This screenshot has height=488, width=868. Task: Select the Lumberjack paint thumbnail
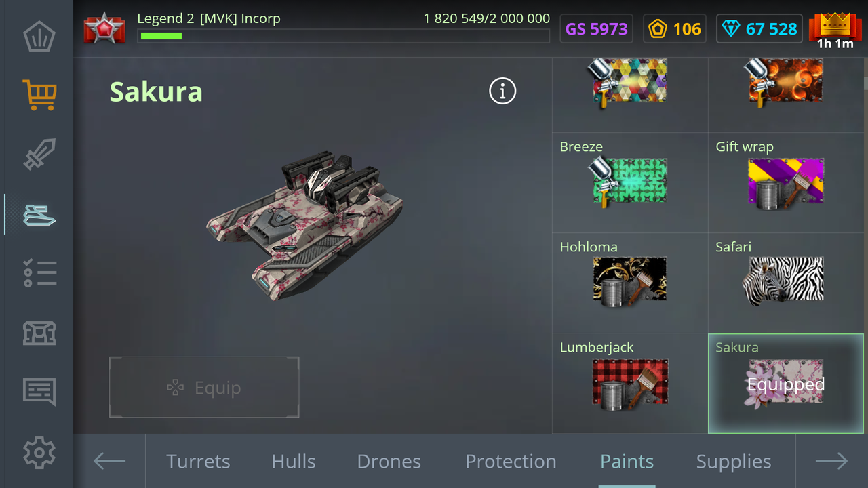630,383
